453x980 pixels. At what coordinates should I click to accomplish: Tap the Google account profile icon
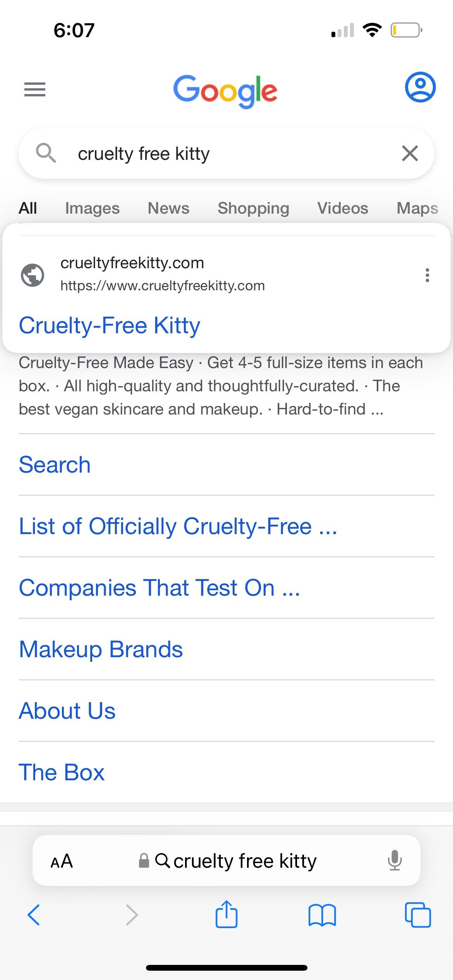(420, 87)
